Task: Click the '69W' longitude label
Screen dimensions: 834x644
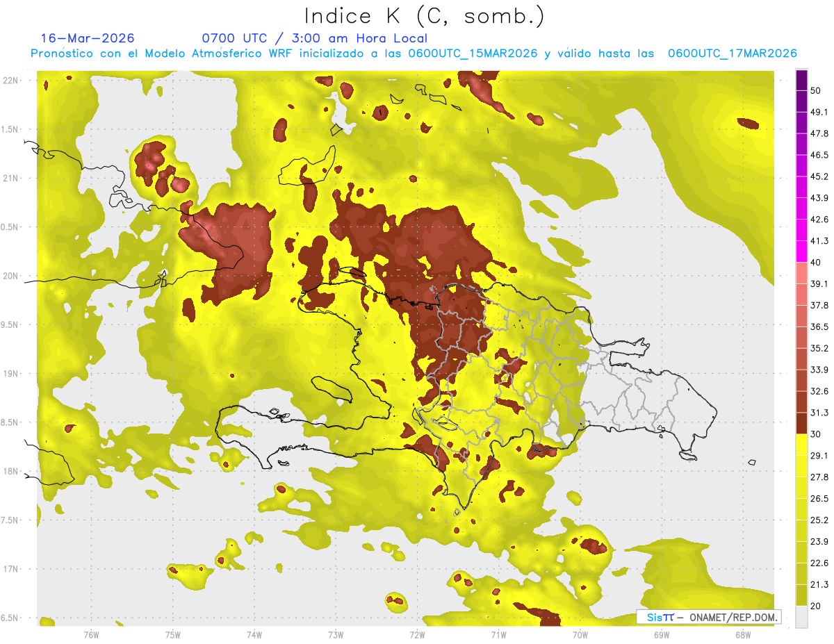Action: pyautogui.click(x=661, y=634)
